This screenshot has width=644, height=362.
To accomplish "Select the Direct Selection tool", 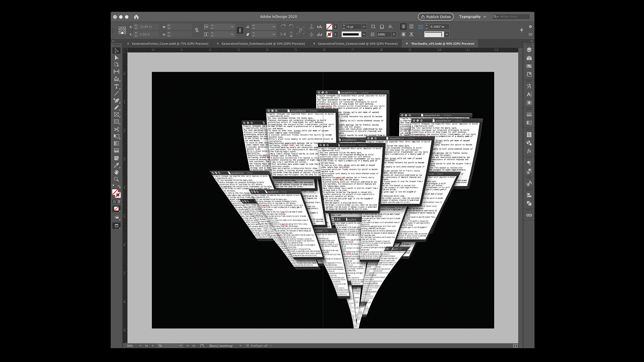I will 116,58.
